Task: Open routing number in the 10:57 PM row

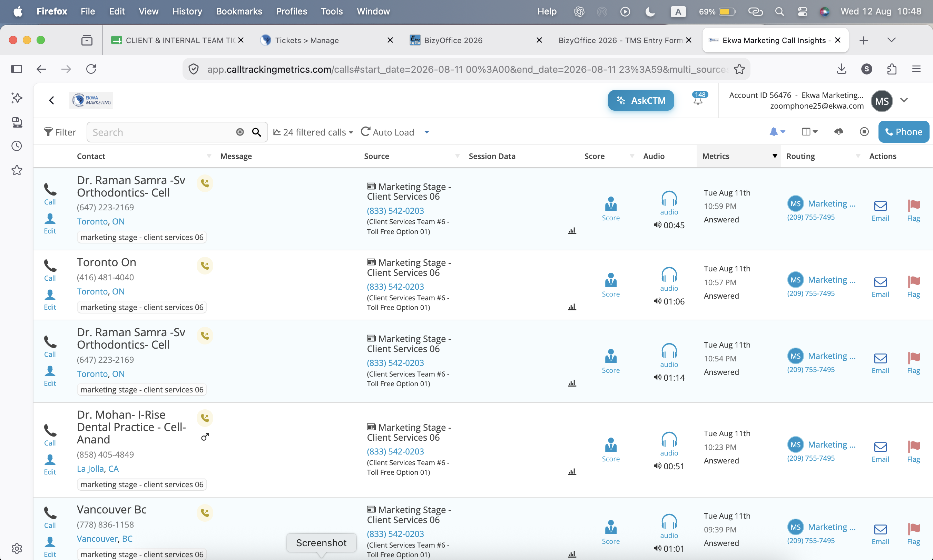Action: tap(811, 293)
